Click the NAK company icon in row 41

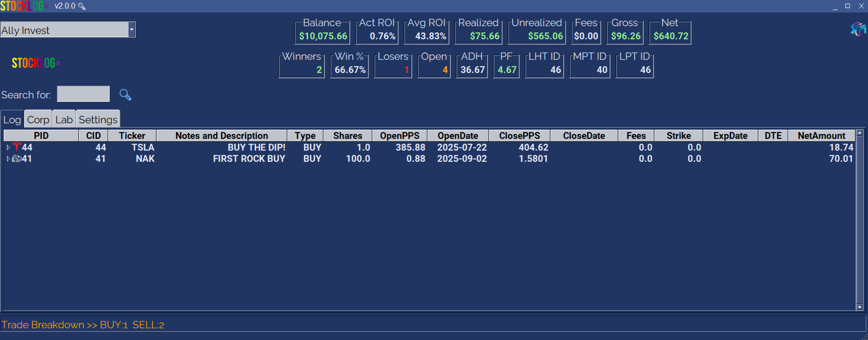tap(17, 158)
